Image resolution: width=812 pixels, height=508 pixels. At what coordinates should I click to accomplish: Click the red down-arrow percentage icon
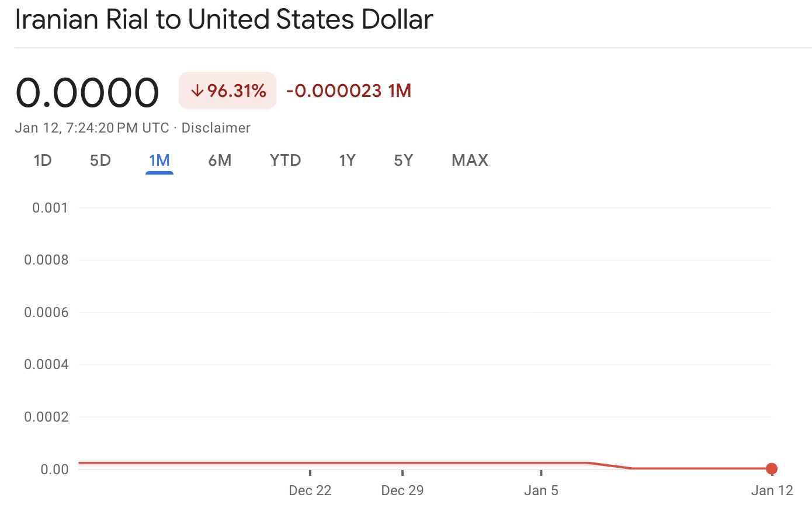tap(197, 91)
